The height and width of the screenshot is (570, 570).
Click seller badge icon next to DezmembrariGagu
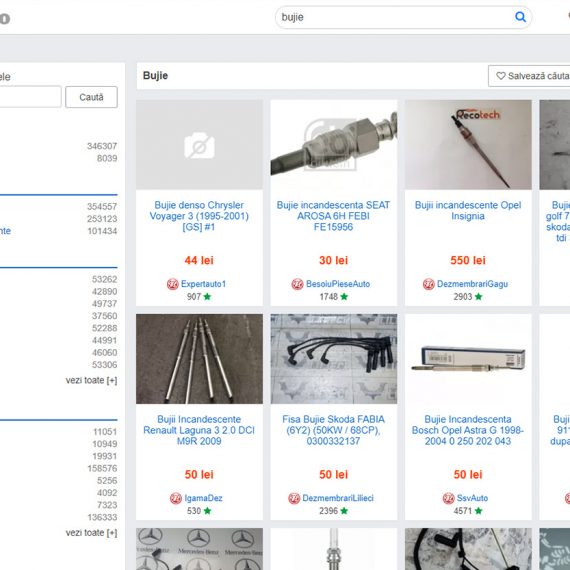coord(429,284)
